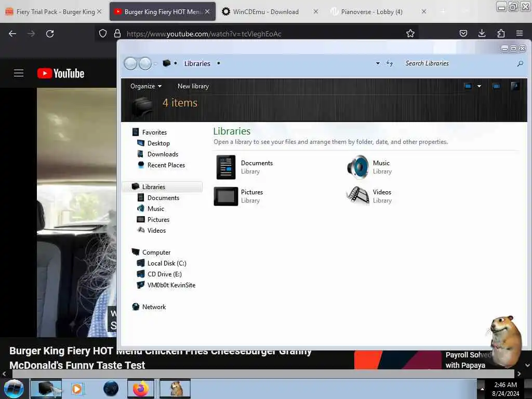Screen dimensions: 532x399
Task: Click the Save to Pocket icon
Action: click(463, 33)
